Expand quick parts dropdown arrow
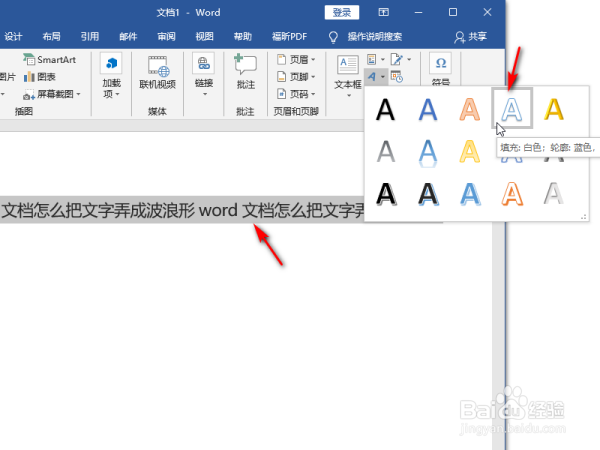This screenshot has height=450, width=600. point(383,59)
